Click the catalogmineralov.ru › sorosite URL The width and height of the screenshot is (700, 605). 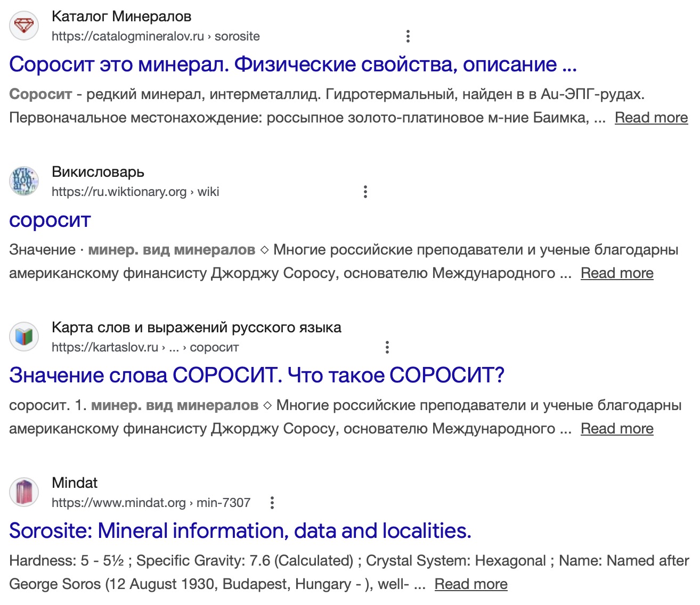click(x=156, y=36)
